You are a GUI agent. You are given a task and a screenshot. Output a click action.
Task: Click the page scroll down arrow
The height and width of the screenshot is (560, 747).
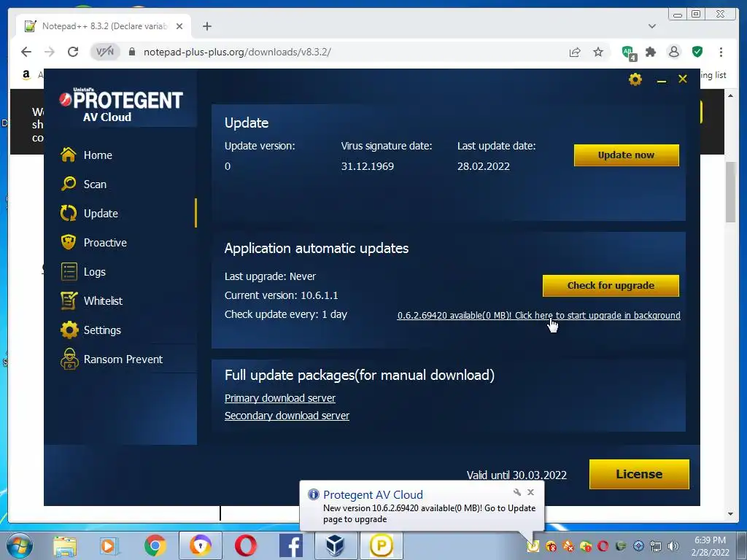(x=730, y=514)
